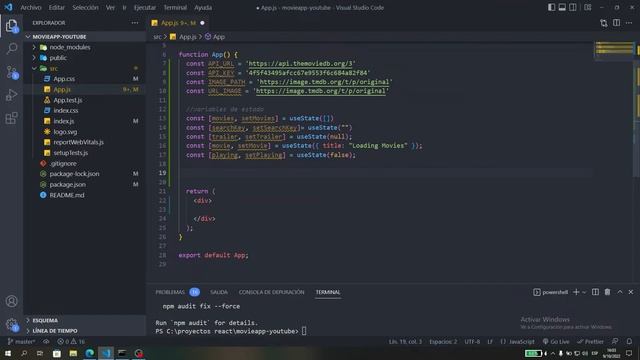
Task: Click App symbol in breadcrumb
Action: pyautogui.click(x=215, y=37)
